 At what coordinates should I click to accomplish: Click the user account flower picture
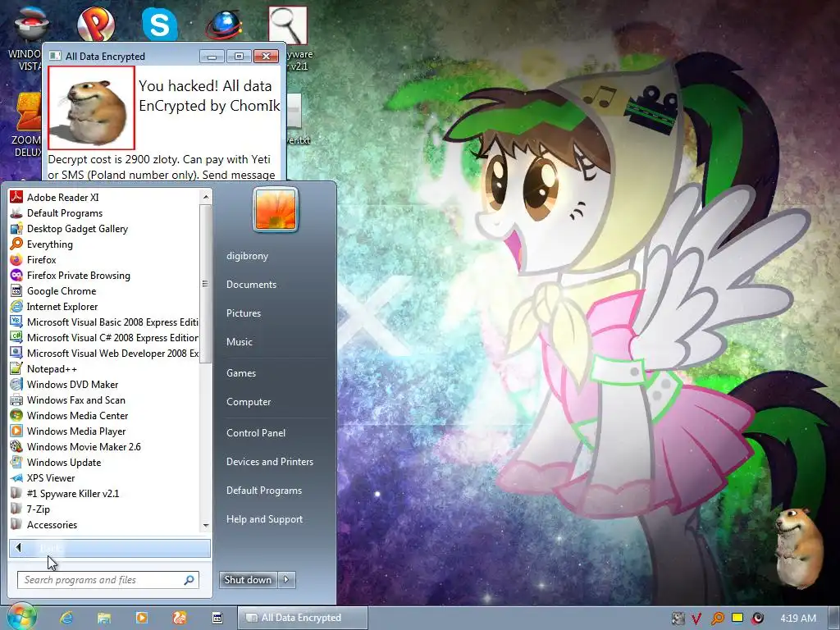click(276, 209)
